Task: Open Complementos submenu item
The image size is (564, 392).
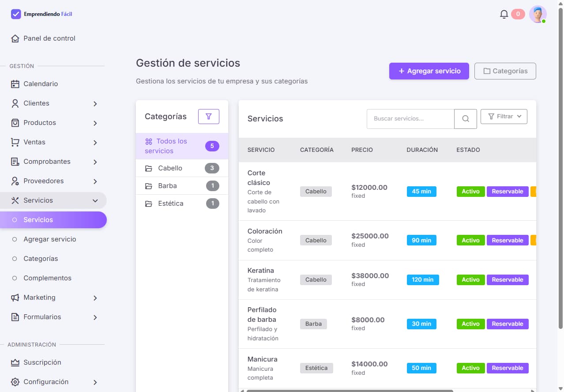Action: 53,278
